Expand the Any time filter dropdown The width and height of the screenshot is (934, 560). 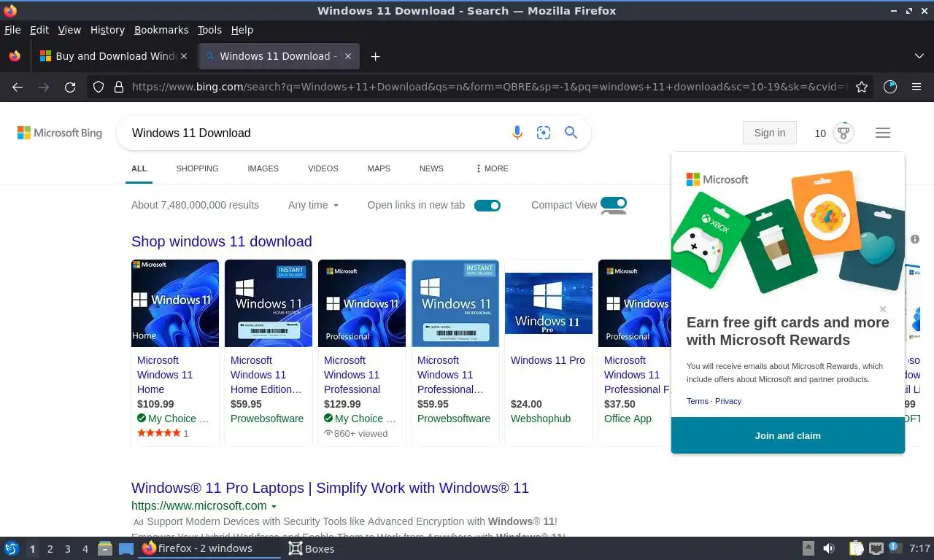click(314, 205)
